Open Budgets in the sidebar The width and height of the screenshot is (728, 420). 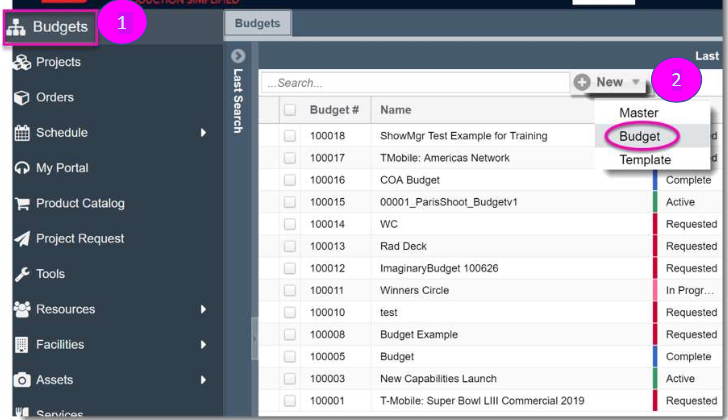51,27
